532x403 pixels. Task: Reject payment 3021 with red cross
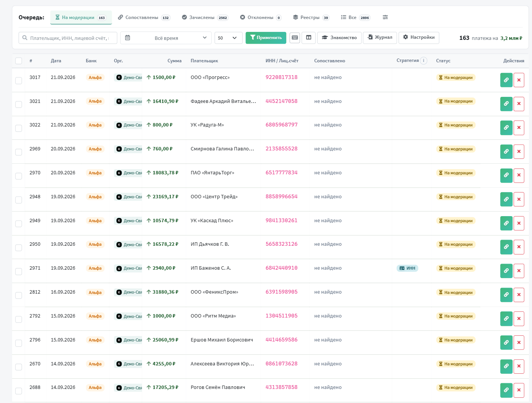coord(519,104)
